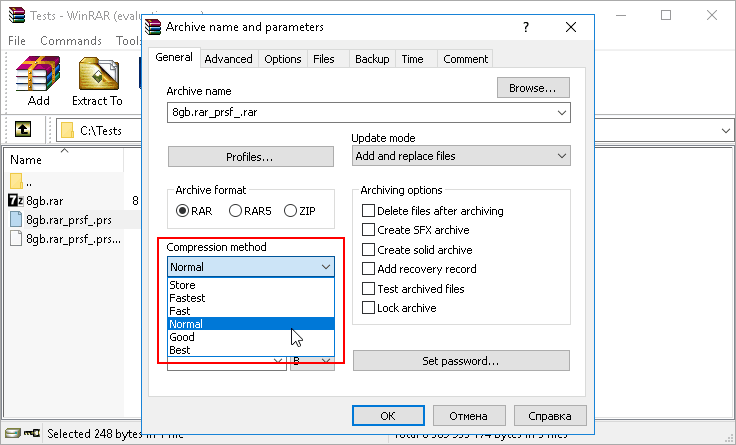Image resolution: width=736 pixels, height=445 pixels.
Task: Confirm with the OK button
Action: [388, 415]
